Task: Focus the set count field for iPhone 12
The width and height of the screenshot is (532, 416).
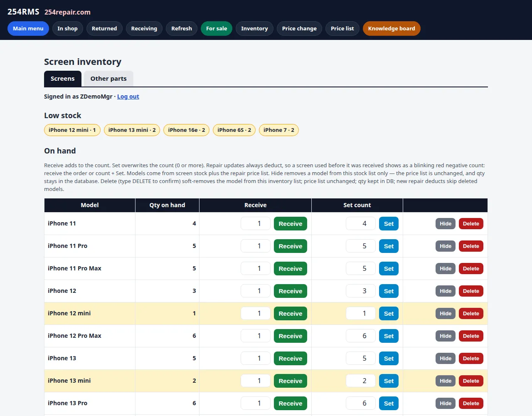Action: coord(361,291)
